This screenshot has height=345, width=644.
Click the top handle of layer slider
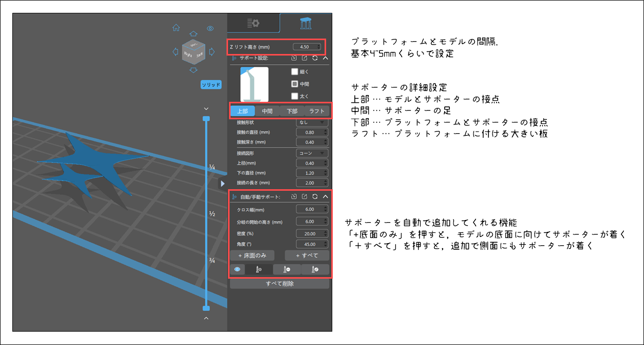click(x=206, y=119)
